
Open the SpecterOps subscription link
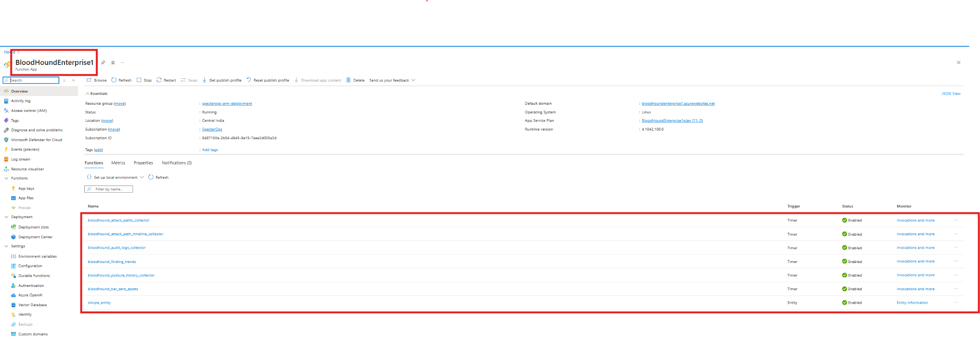(212, 130)
